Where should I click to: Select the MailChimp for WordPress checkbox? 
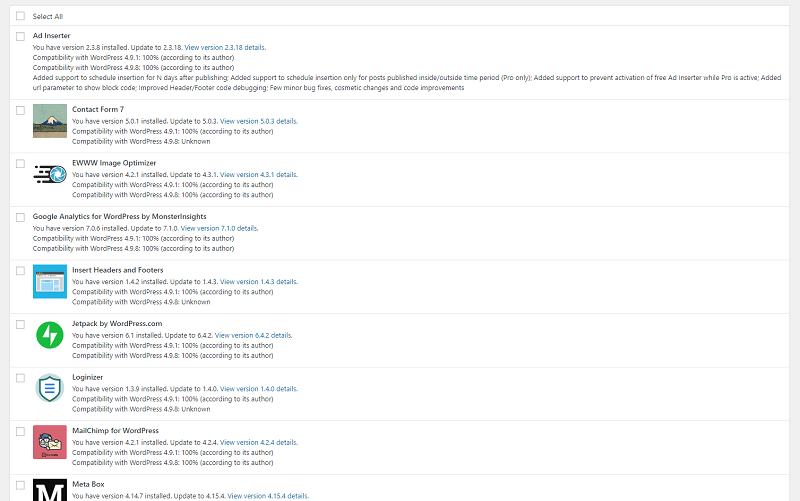pyautogui.click(x=20, y=432)
